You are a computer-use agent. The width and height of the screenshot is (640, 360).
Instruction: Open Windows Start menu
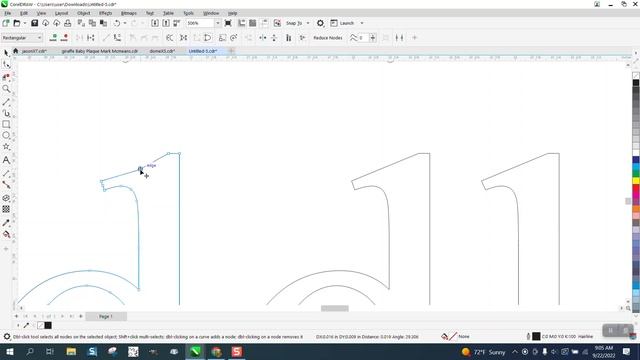[x=9, y=351]
